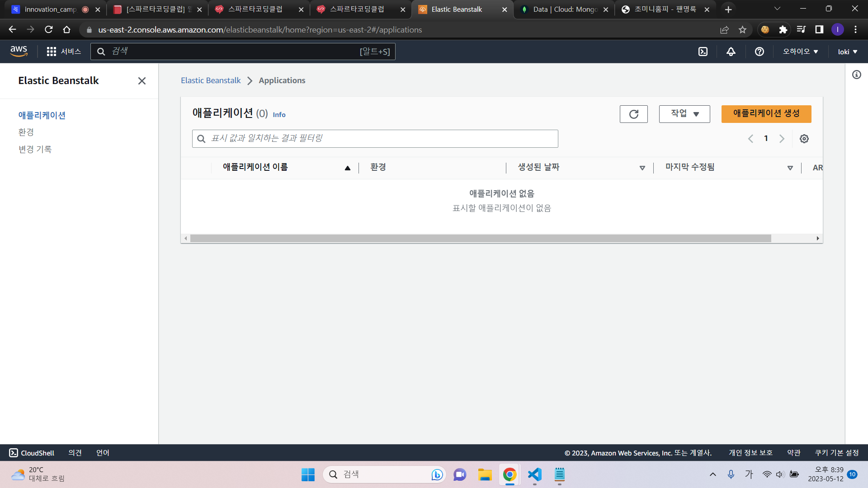Viewport: 868px width, 488px height.
Task: Open CloudShell in footer
Action: coord(32,453)
